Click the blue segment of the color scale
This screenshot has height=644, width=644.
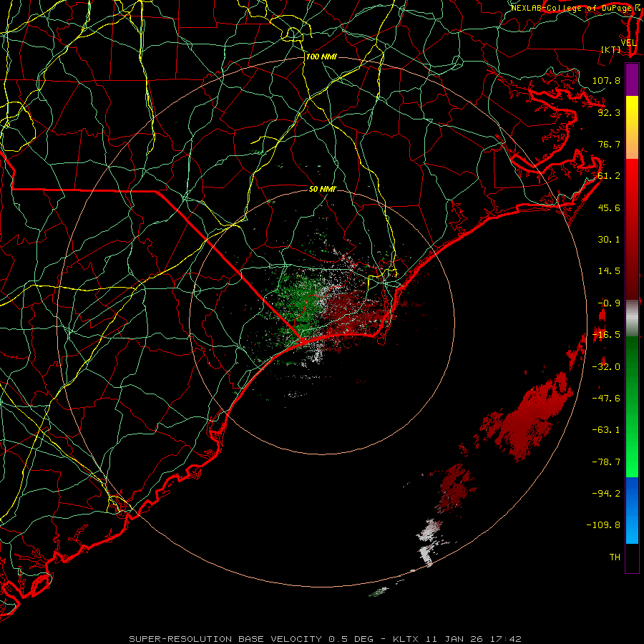632,510
